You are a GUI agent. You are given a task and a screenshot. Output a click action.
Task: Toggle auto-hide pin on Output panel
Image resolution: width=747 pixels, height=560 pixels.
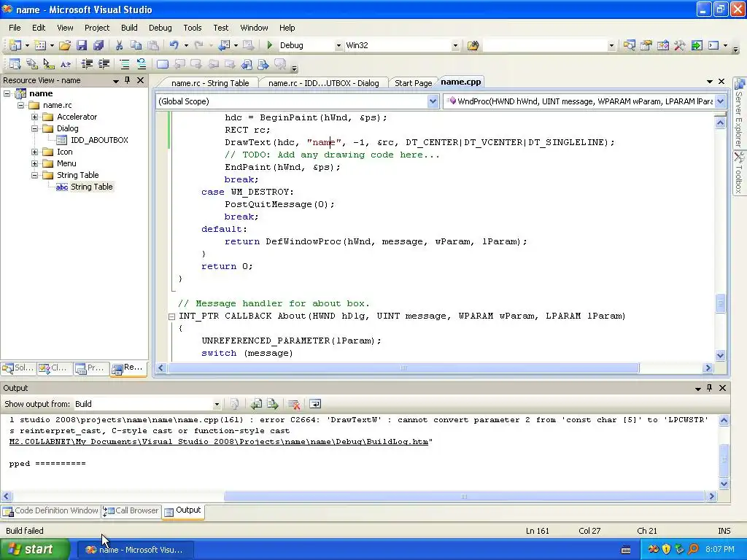709,388
